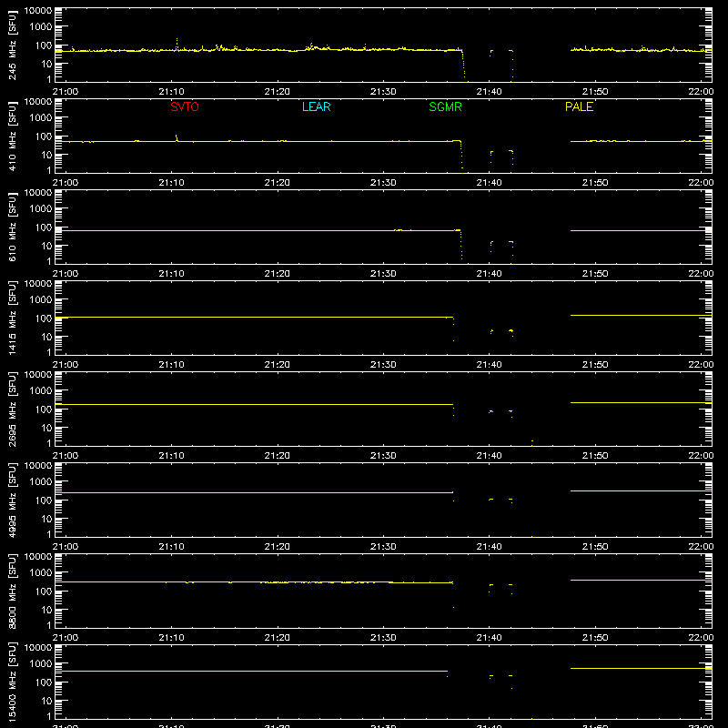The height and width of the screenshot is (728, 728).
Task: Click the 100 y-axis value on 610 MHz plot
Action: 44,227
